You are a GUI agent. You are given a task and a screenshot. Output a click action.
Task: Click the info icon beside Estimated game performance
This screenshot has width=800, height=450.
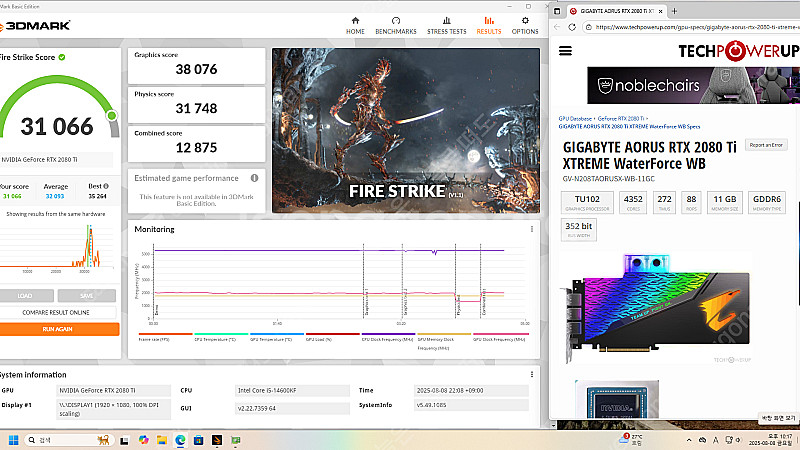(254, 178)
